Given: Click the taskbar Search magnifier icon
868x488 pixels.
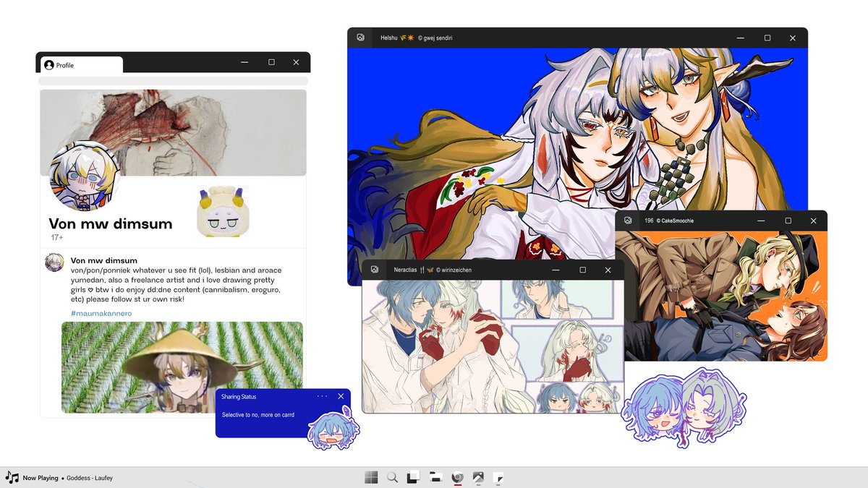Looking at the screenshot, I should tap(392, 477).
